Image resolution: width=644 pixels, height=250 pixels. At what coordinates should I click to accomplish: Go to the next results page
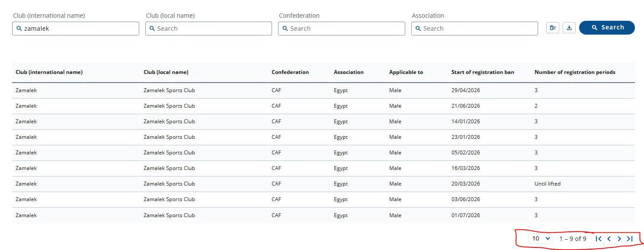pyautogui.click(x=619, y=239)
